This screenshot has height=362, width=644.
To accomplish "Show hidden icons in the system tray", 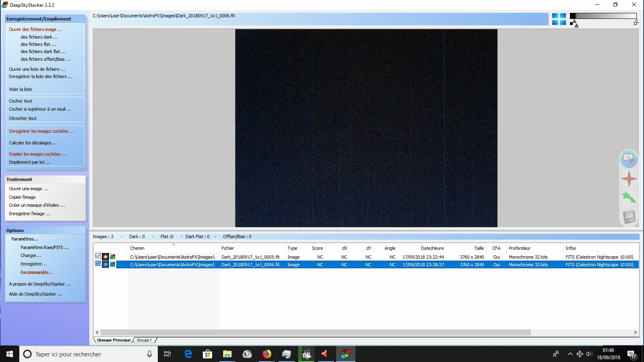I will [x=570, y=354].
